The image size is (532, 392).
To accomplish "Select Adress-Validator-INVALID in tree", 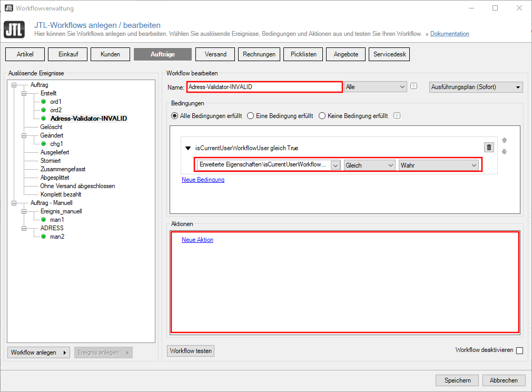I will 88,119.
